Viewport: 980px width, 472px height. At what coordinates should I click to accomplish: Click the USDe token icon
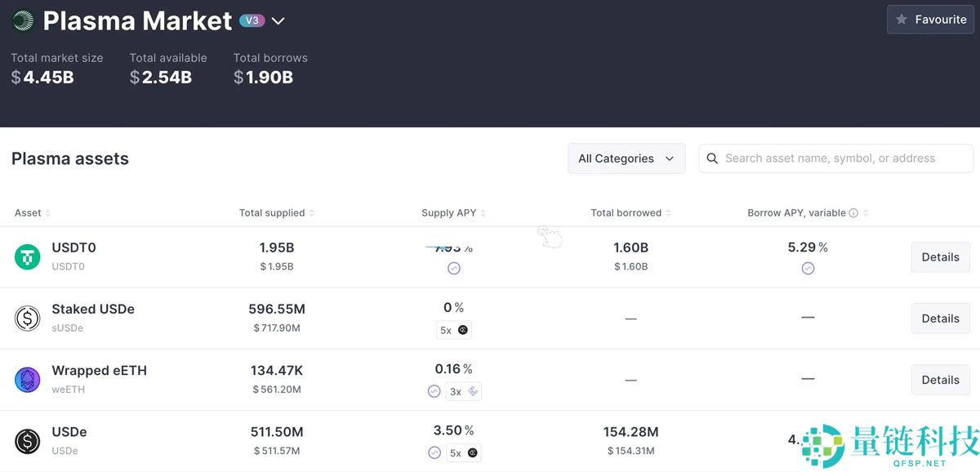coord(27,440)
